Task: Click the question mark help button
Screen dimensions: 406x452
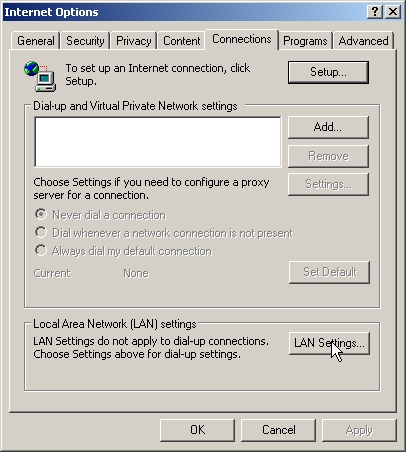Action: pos(375,12)
